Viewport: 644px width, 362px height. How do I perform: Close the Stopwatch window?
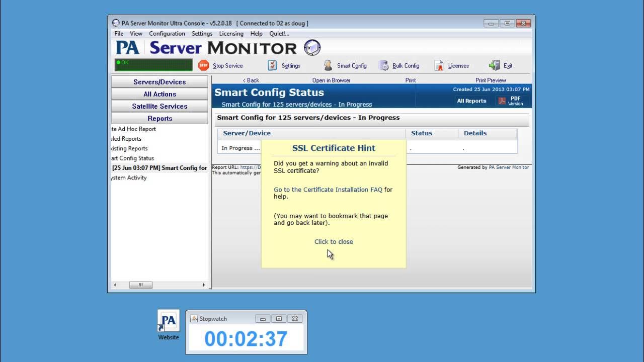[x=295, y=319]
